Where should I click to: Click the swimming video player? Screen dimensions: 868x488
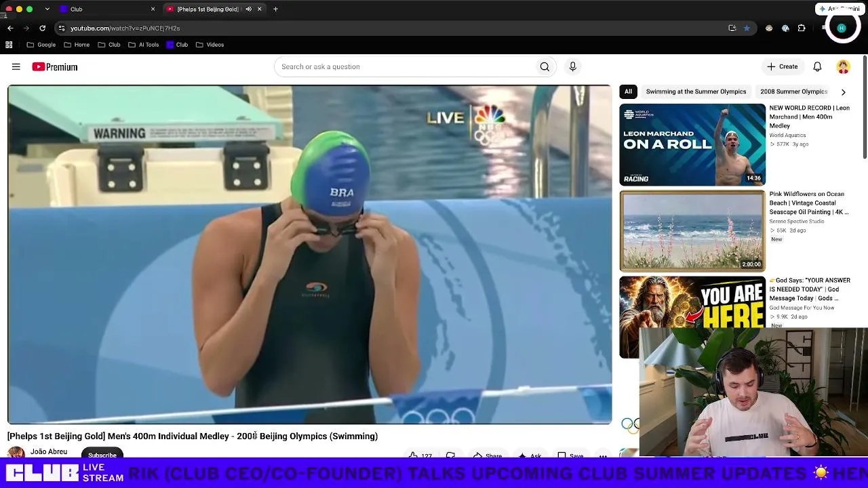pos(309,254)
